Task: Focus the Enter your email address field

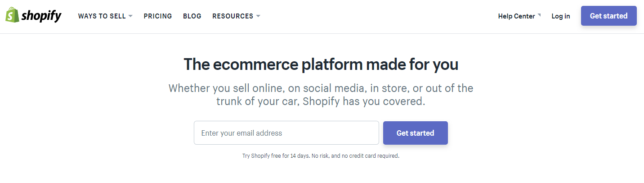Action: 286,133
